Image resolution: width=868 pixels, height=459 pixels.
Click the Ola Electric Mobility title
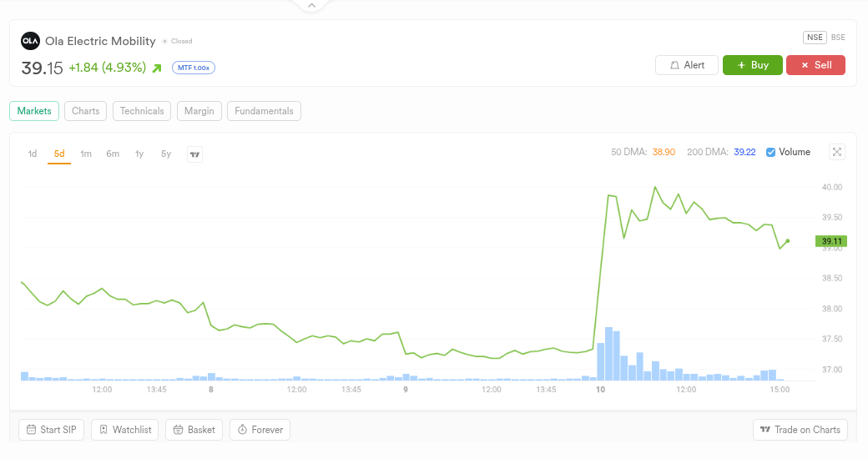click(100, 41)
